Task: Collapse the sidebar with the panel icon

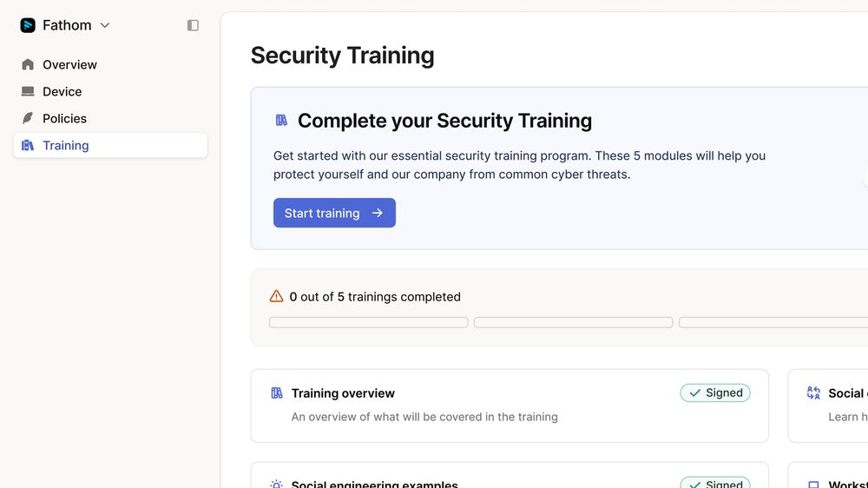Action: point(193,25)
